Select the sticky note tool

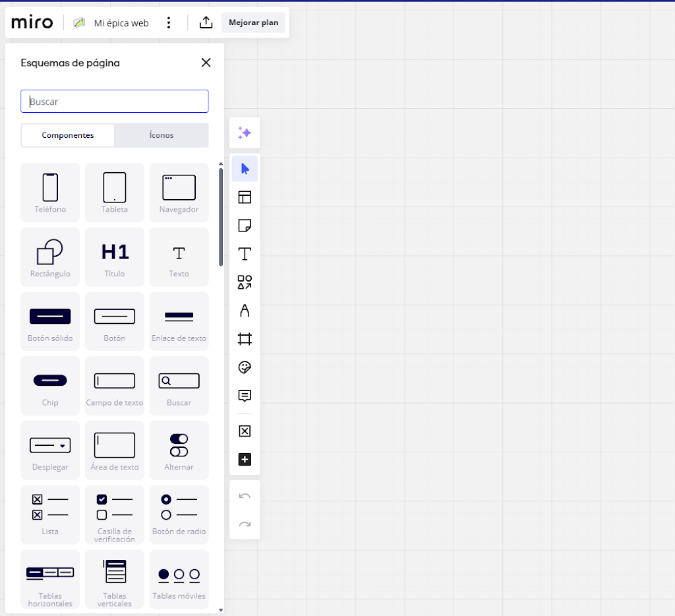(245, 226)
